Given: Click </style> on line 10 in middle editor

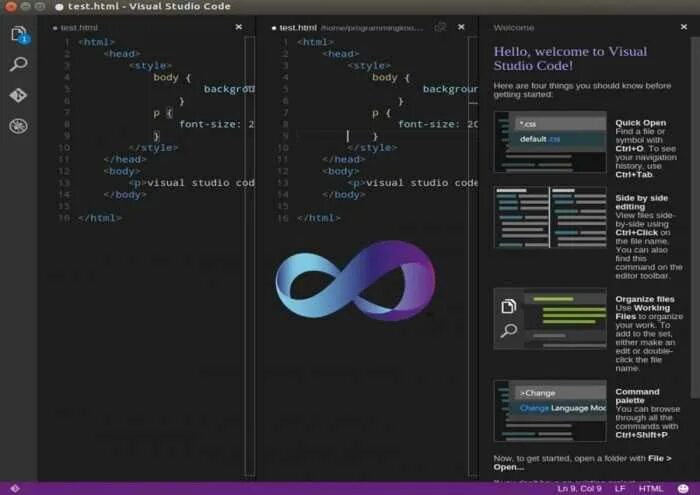Looking at the screenshot, I should pos(372,148).
